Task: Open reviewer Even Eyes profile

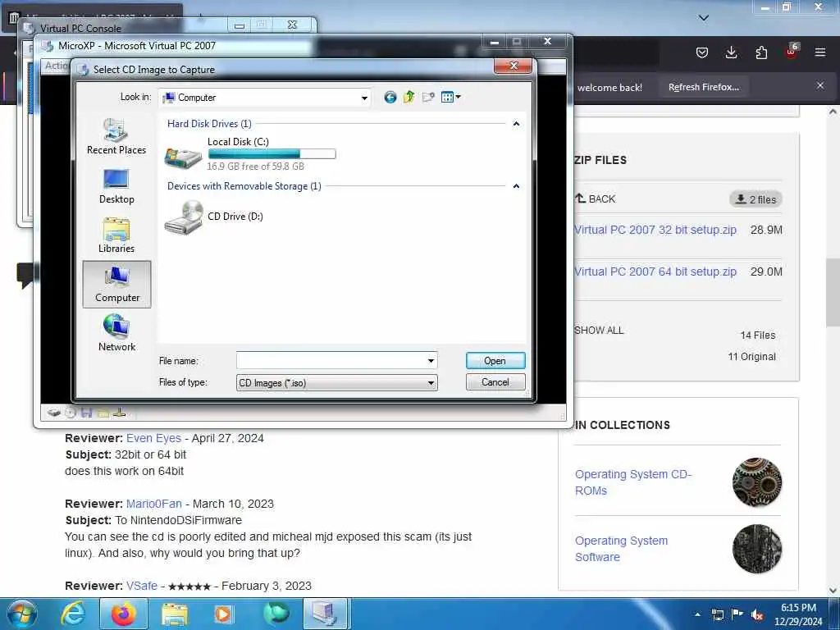Action: click(153, 438)
